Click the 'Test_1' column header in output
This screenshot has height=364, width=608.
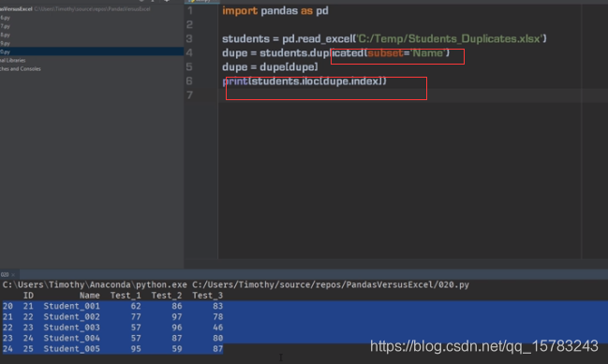point(126,296)
